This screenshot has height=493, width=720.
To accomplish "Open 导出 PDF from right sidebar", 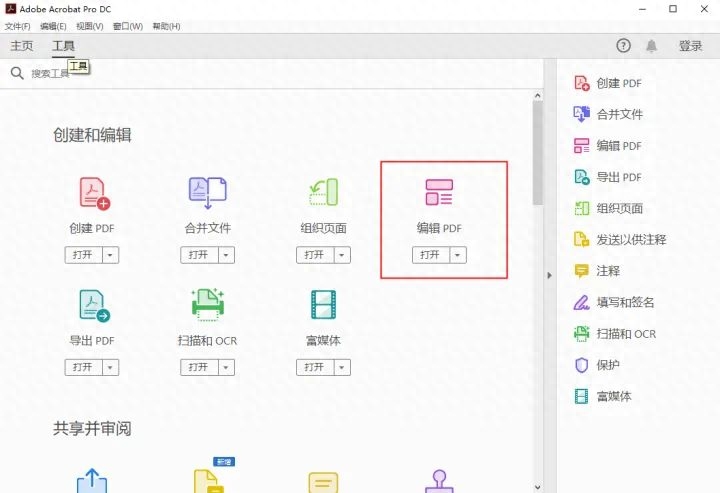I will click(x=608, y=177).
